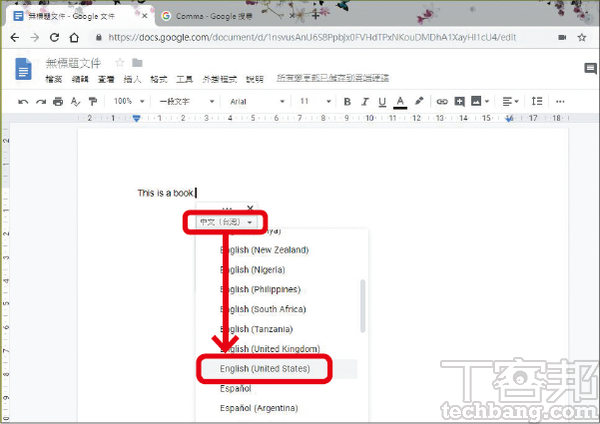Open the 檔案 menu
The height and width of the screenshot is (424, 600).
[x=53, y=79]
